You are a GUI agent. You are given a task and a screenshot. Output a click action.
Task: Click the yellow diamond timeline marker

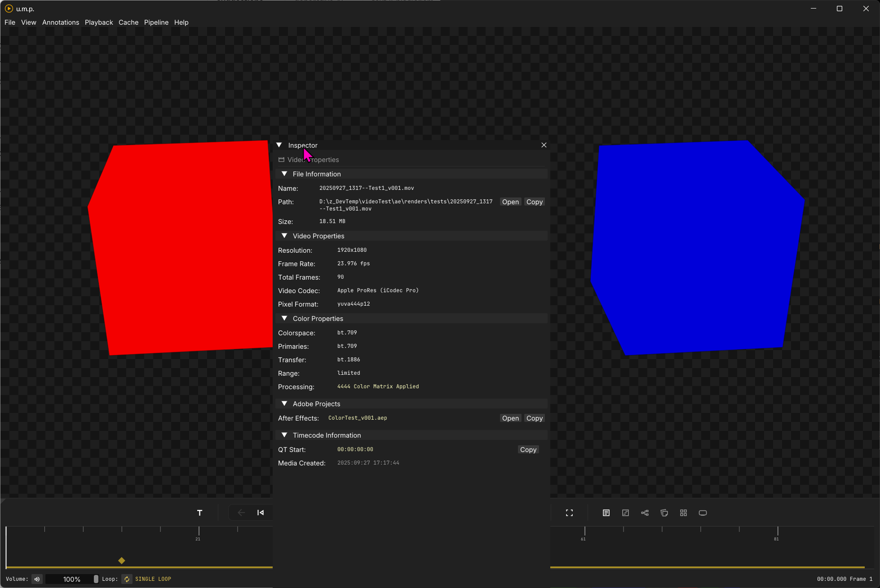click(122, 561)
